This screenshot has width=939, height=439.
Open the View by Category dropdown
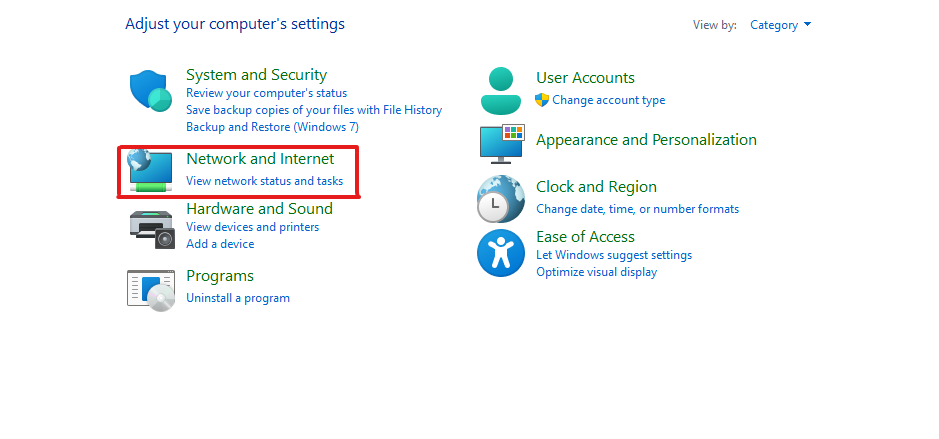[x=780, y=25]
